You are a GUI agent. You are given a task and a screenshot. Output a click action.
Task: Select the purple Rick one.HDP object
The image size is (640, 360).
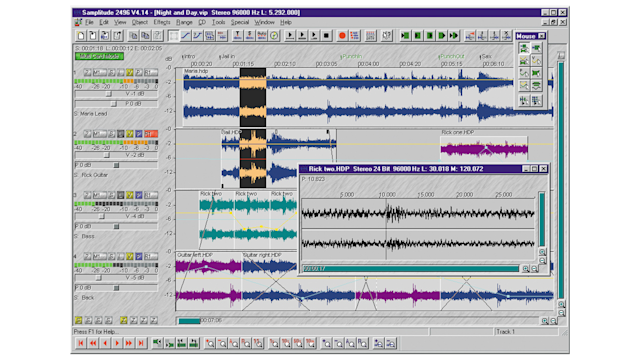[484, 147]
